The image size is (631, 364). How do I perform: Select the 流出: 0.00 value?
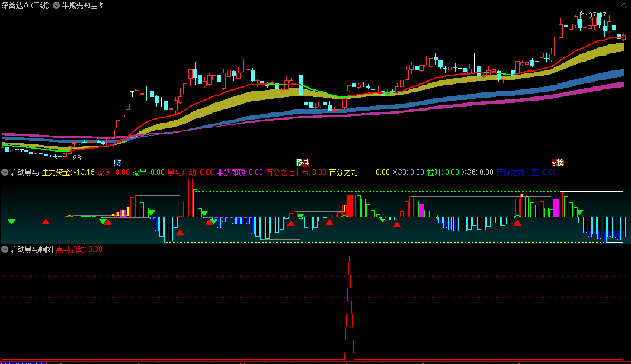[x=149, y=172]
